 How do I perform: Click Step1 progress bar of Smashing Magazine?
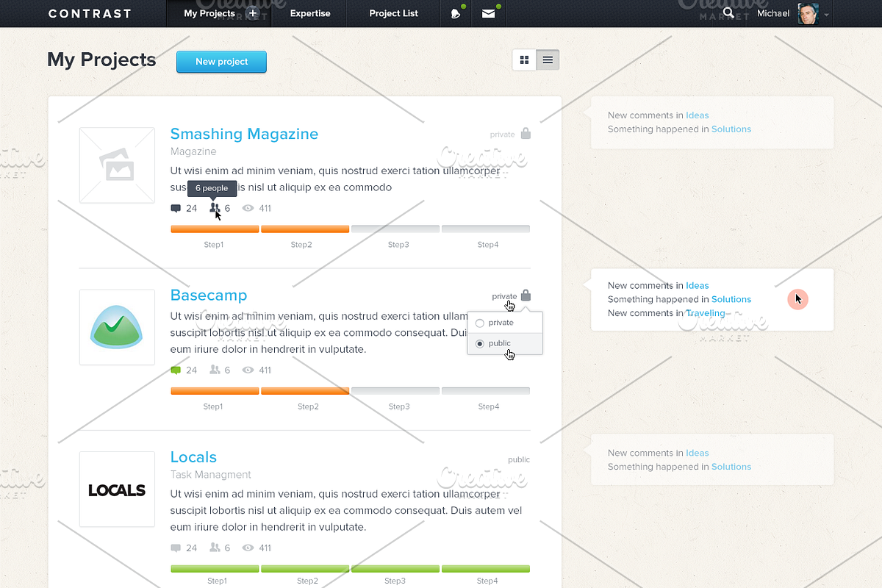coord(215,229)
